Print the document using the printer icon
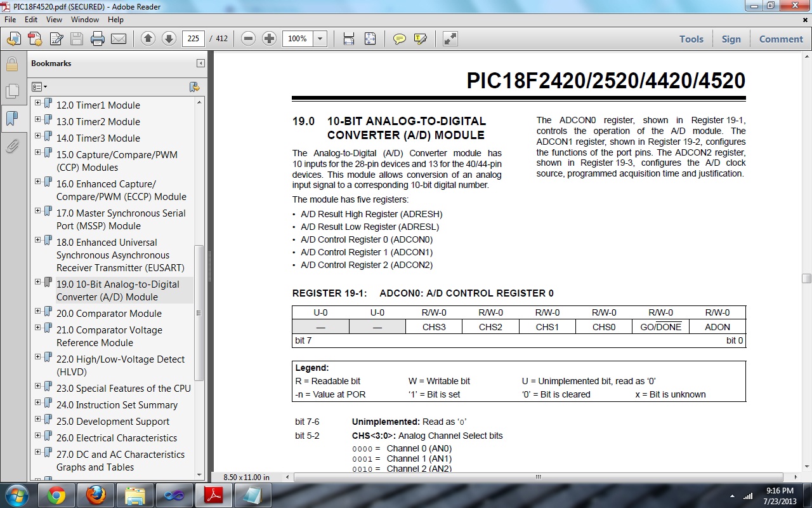 click(x=97, y=39)
